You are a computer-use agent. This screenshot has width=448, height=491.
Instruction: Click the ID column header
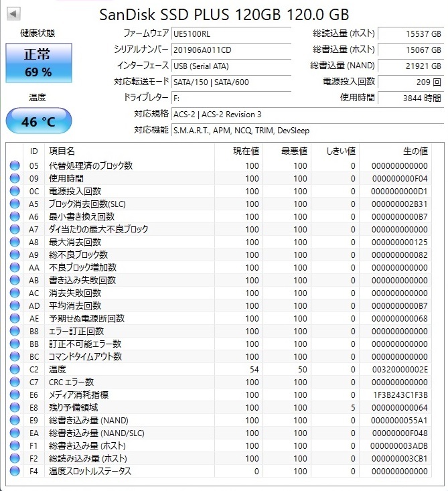click(x=33, y=151)
